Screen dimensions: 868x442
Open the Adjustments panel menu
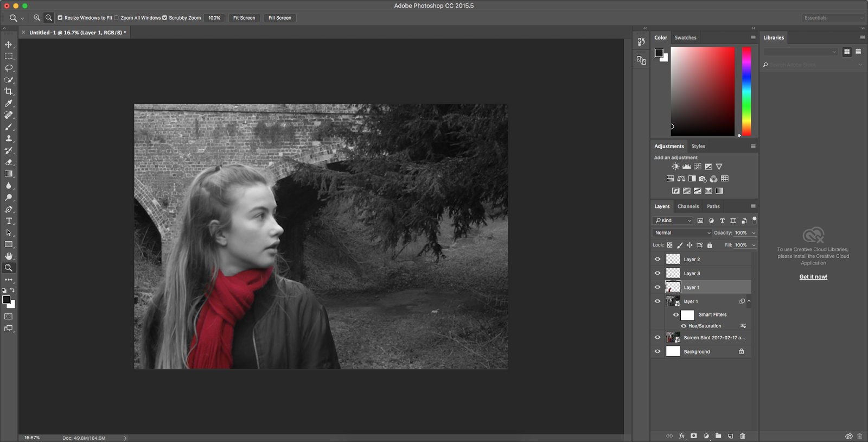coord(753,146)
